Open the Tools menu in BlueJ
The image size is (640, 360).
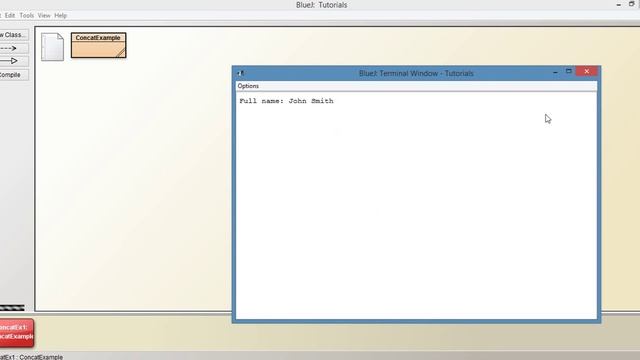click(x=27, y=16)
